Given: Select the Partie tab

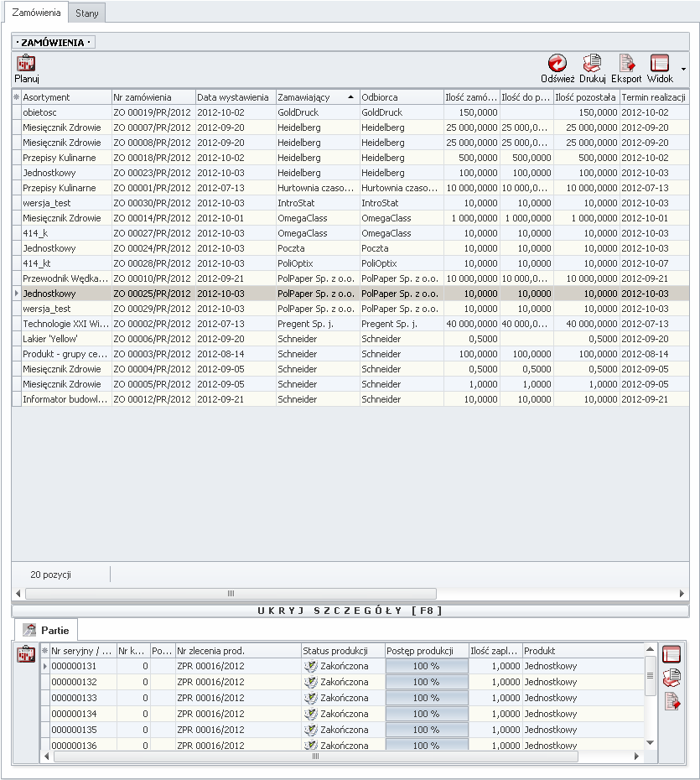Looking at the screenshot, I should pyautogui.click(x=47, y=629).
